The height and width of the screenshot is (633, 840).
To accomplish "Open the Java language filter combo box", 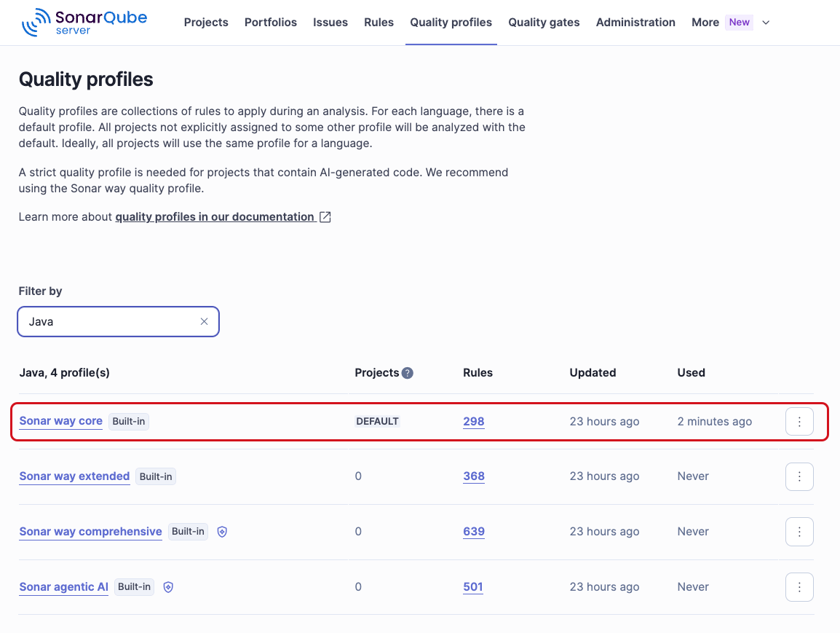I will (118, 321).
